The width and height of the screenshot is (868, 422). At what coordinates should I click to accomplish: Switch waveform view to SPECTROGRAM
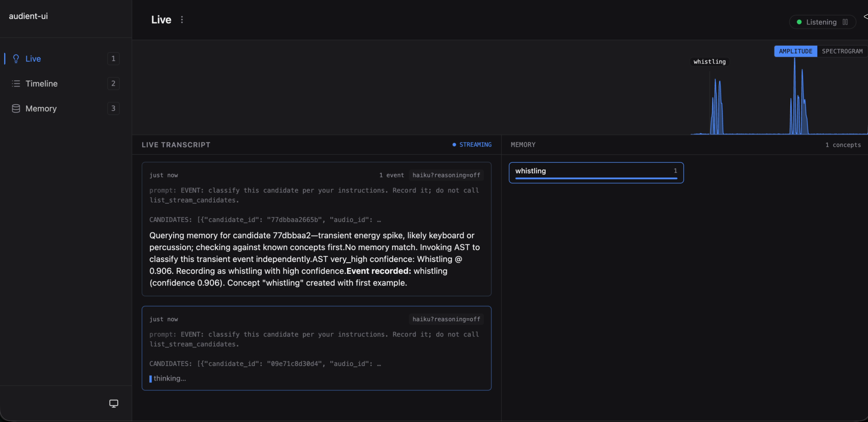(842, 51)
